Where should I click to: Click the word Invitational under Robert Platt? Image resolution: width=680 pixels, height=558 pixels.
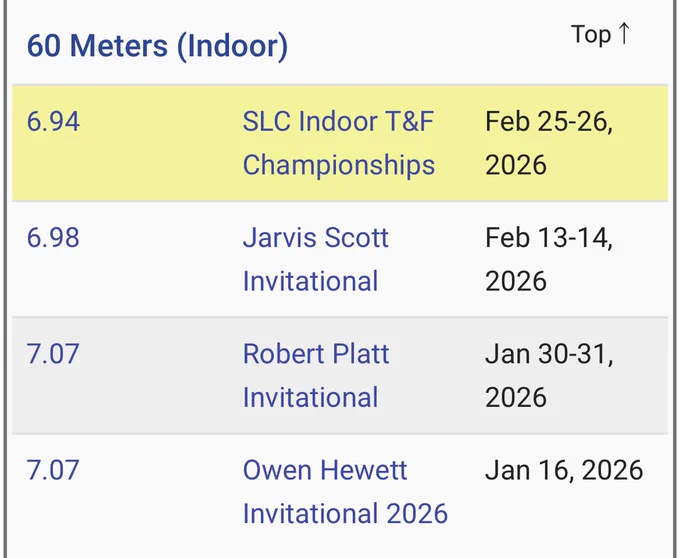(311, 397)
